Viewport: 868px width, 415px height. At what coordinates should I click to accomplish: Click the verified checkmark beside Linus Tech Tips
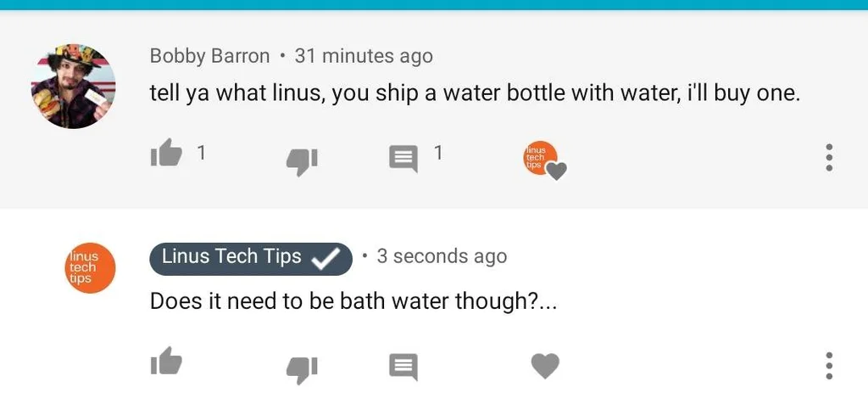click(325, 258)
